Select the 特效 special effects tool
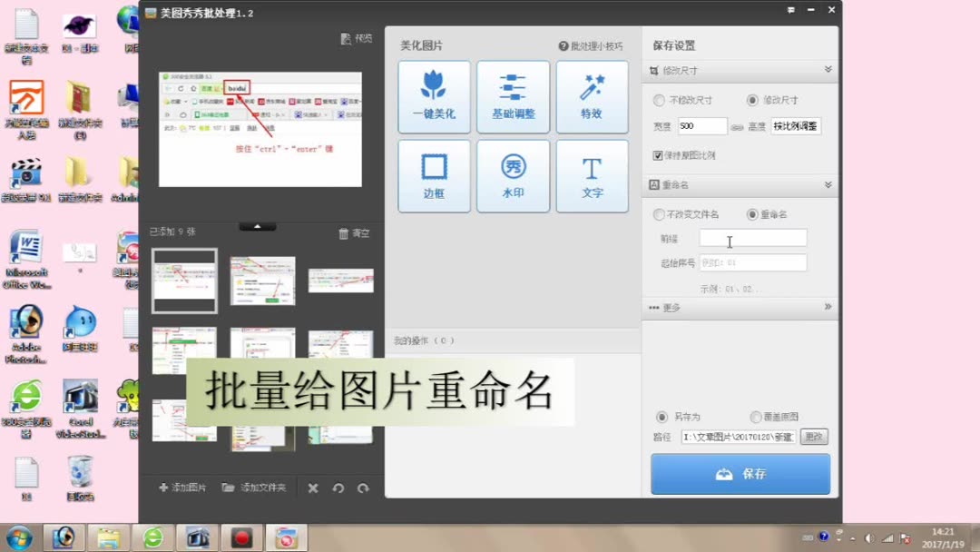The width and height of the screenshot is (980, 552). click(592, 96)
